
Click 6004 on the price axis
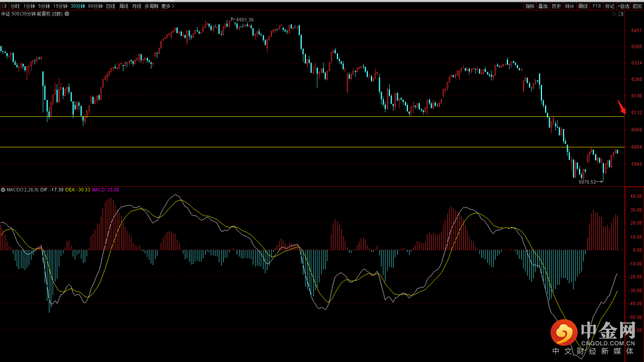click(x=636, y=147)
